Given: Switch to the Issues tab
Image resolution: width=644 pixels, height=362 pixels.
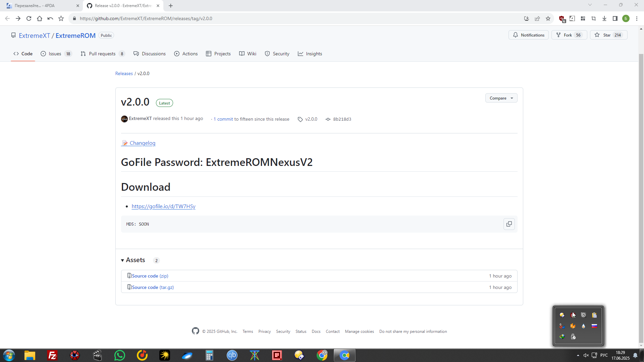Looking at the screenshot, I should 55,54.
